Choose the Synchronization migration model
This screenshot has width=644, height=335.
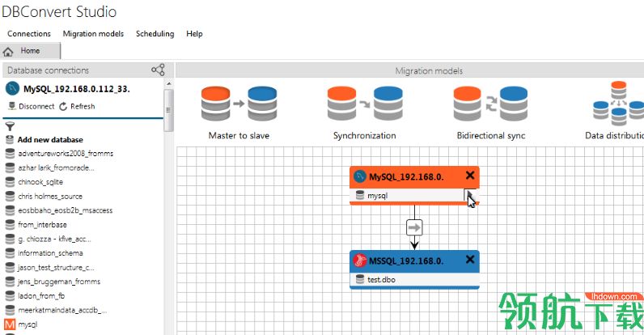coord(365,112)
